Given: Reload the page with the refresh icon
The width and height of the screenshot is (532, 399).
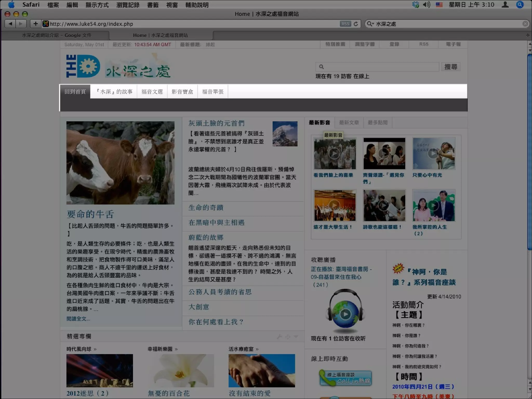Looking at the screenshot, I should click(356, 24).
